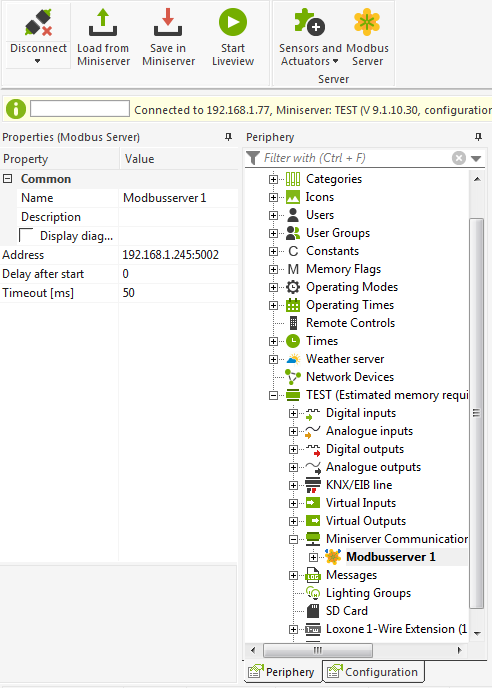Pin the Periphery panel

pos(478,137)
